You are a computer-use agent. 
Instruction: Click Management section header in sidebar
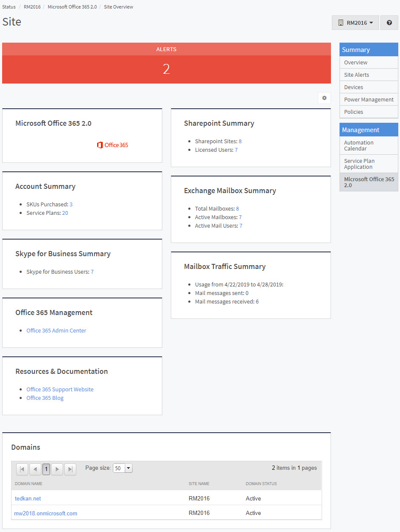tap(369, 130)
